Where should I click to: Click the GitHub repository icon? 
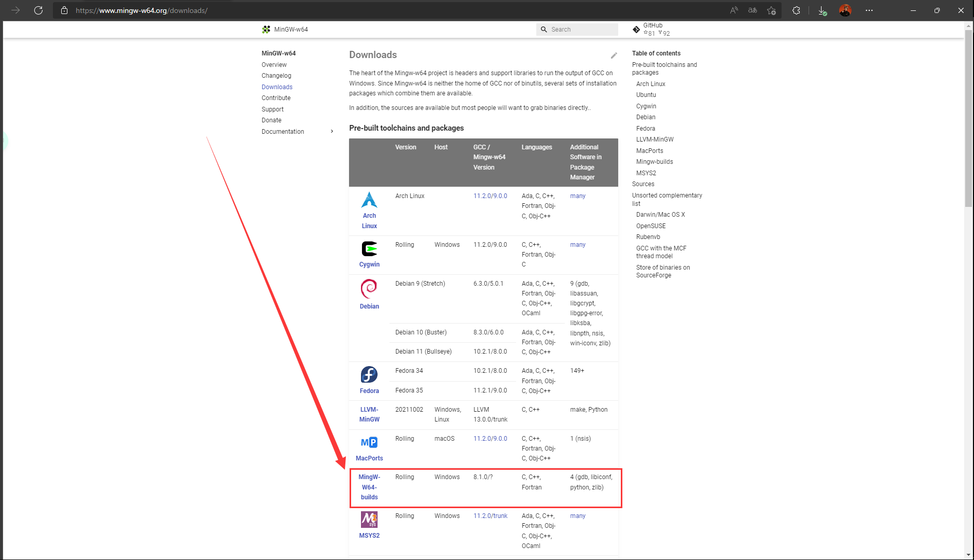[x=636, y=30]
